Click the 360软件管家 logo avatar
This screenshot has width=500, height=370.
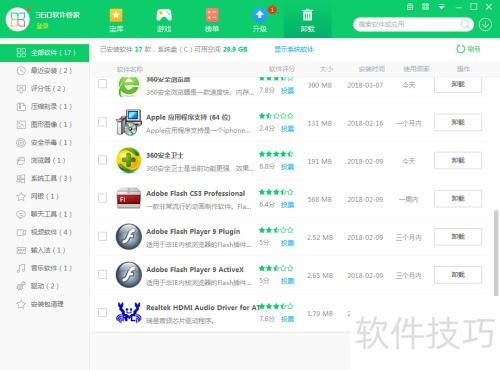point(17,19)
